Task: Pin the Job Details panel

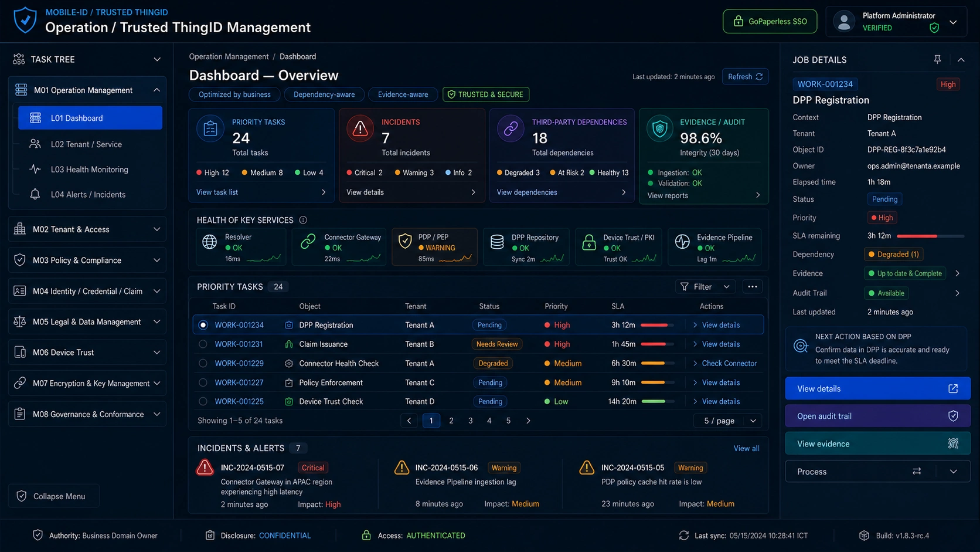Action: click(x=937, y=59)
